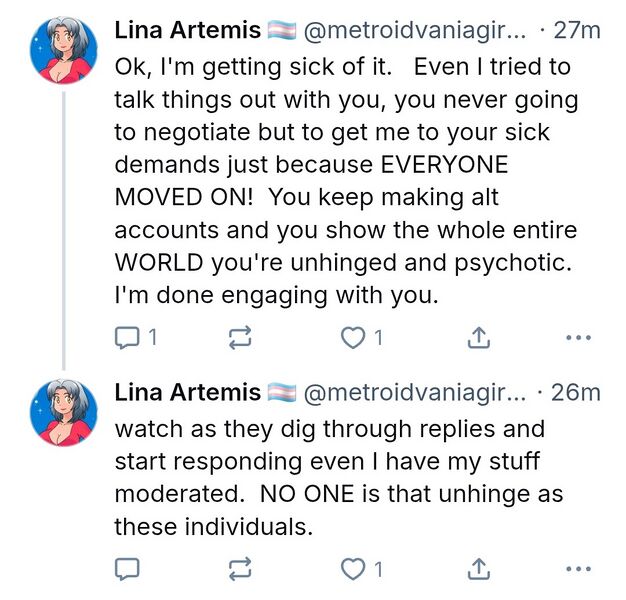Open the 26m timestamp link
This screenshot has height=600, width=626.
click(576, 392)
